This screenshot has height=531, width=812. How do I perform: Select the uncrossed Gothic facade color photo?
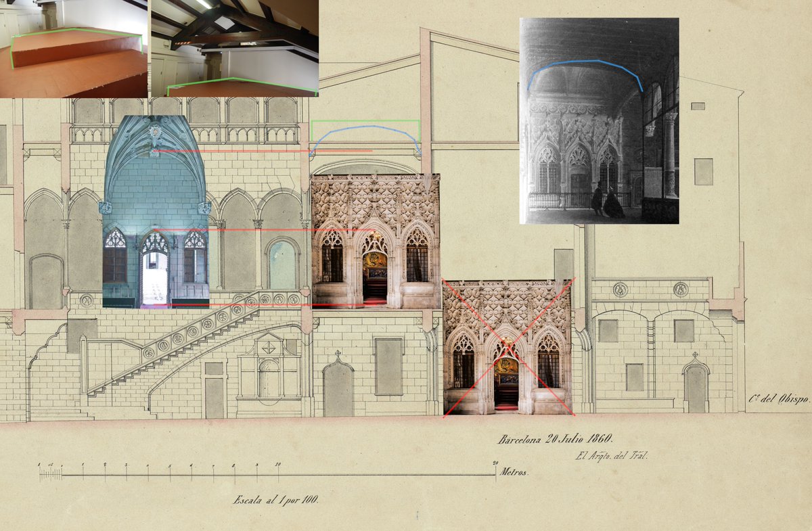[376, 241]
